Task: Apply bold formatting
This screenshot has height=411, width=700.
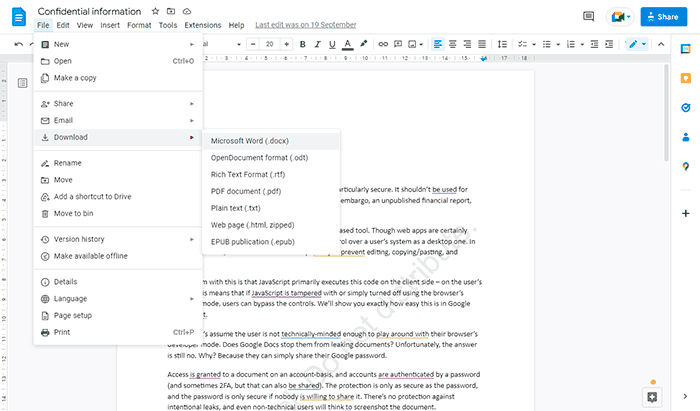Action: pos(303,44)
